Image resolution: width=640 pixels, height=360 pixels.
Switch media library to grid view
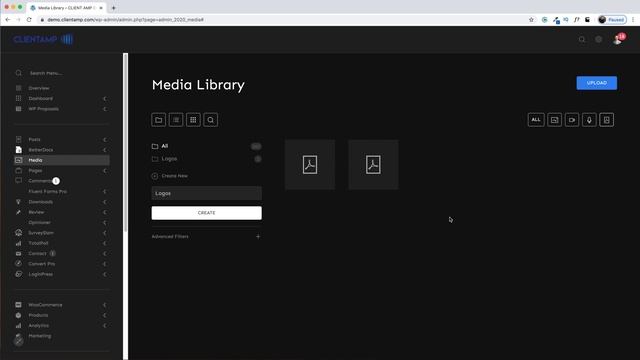(x=193, y=120)
